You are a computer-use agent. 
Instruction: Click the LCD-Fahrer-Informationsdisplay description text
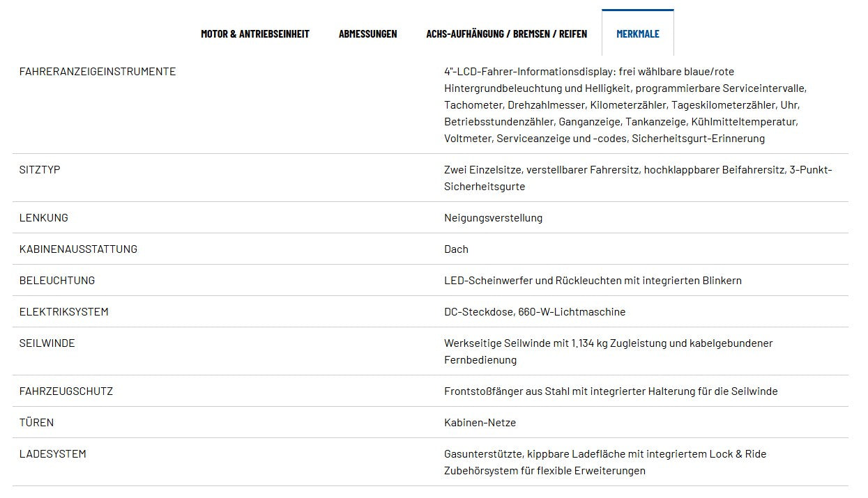[625, 105]
